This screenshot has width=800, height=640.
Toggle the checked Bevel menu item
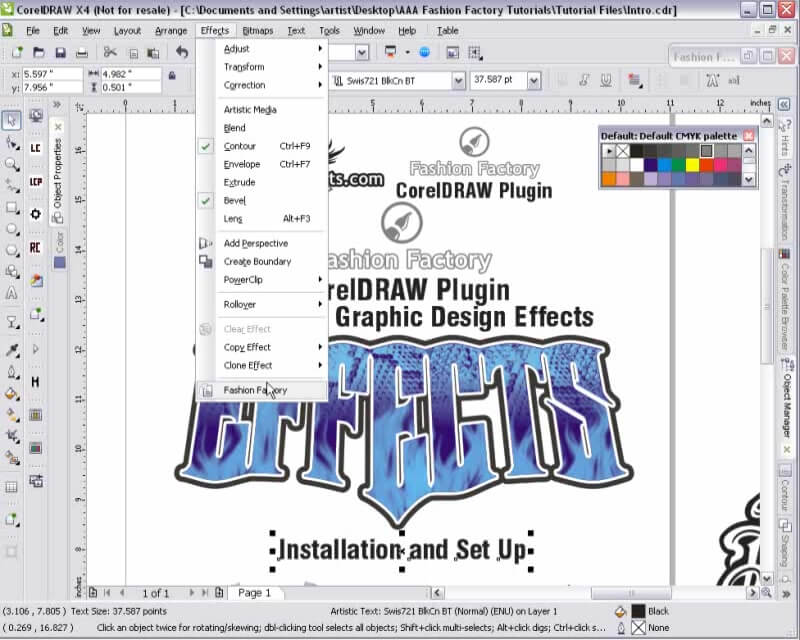(235, 201)
